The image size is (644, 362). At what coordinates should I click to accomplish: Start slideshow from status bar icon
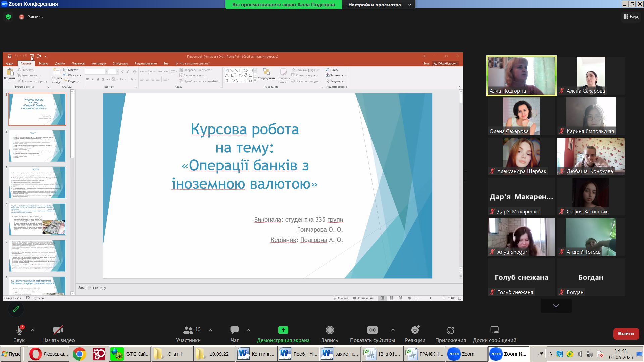(x=410, y=298)
